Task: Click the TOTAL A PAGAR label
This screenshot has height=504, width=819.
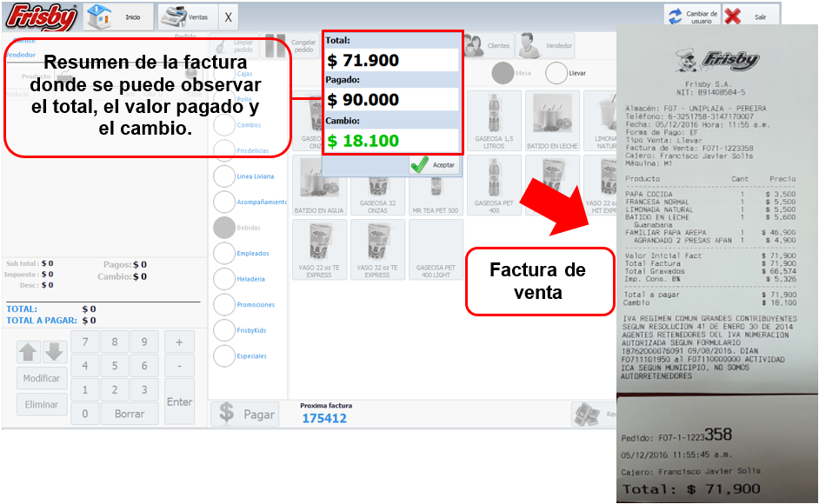Action: point(42,320)
